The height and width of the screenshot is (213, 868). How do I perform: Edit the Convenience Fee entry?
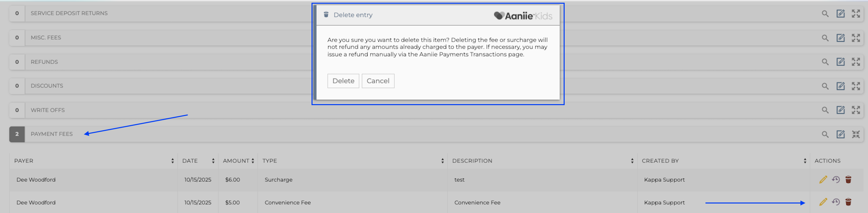click(823, 202)
